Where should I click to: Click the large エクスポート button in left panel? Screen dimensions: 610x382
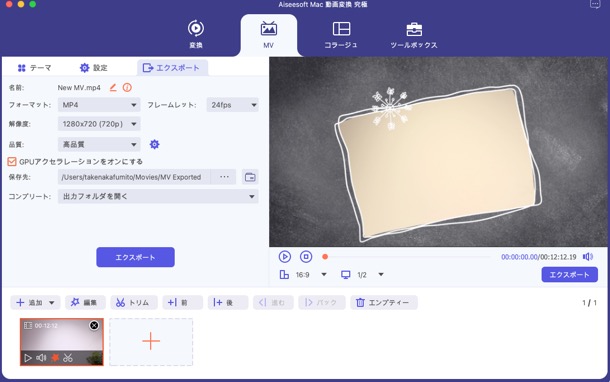pos(135,257)
